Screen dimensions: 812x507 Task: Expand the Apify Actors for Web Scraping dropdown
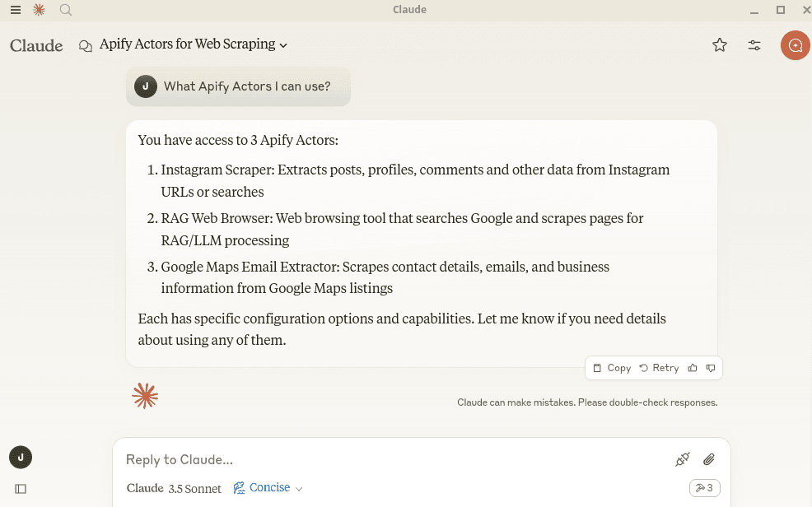point(194,44)
